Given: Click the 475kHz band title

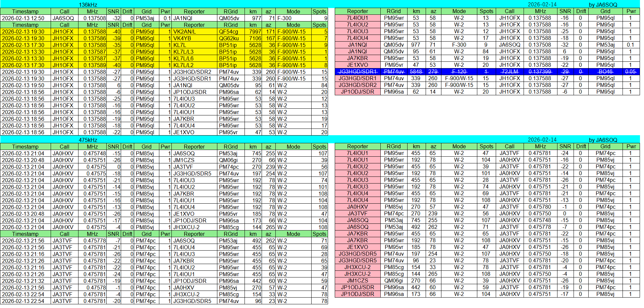Looking at the screenshot, I should [x=88, y=140].
